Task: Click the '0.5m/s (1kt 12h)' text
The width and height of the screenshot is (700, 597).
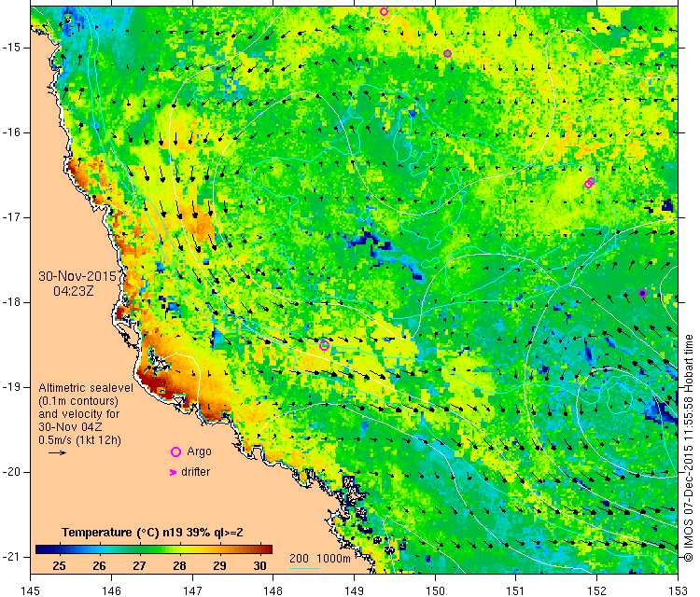Action: tap(80, 440)
